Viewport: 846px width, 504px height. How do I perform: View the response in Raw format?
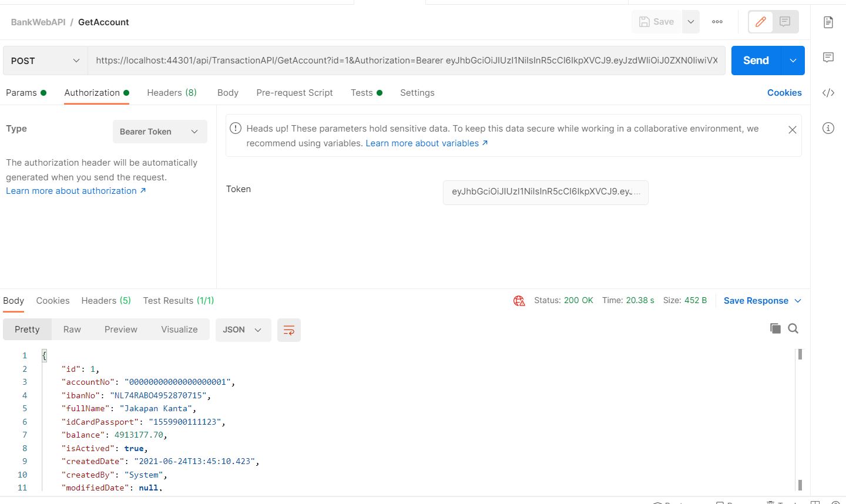coord(72,330)
